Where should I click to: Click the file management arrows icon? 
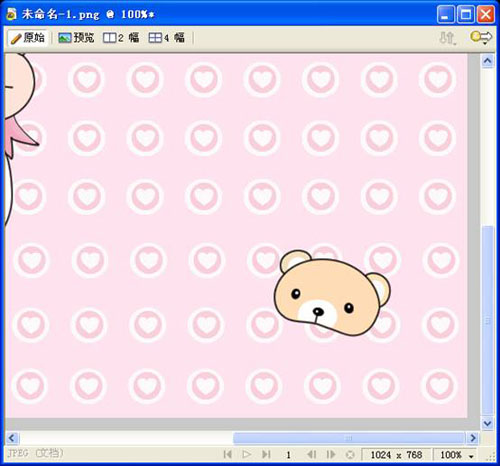447,38
